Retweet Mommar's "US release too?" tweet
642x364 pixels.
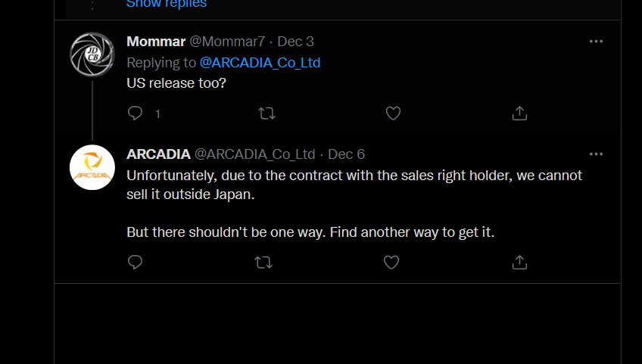click(x=266, y=114)
